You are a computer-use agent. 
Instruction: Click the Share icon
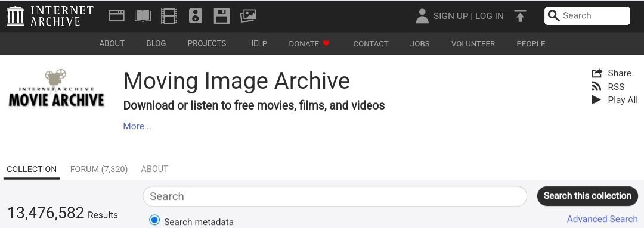[596, 73]
